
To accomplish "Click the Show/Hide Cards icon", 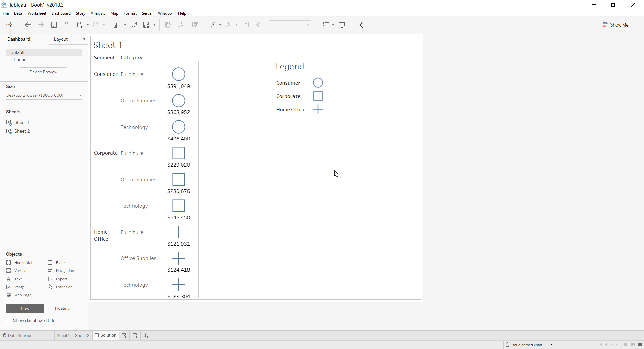I will pyautogui.click(x=326, y=25).
